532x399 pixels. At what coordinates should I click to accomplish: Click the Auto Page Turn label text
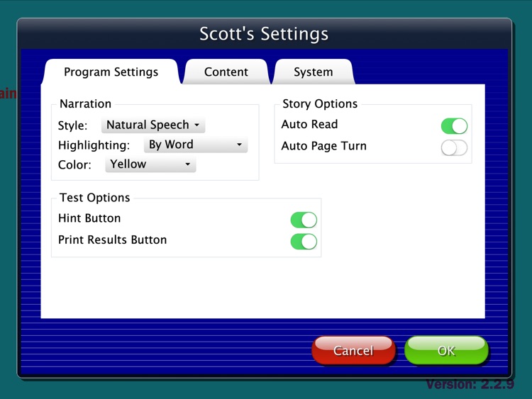[x=324, y=146]
